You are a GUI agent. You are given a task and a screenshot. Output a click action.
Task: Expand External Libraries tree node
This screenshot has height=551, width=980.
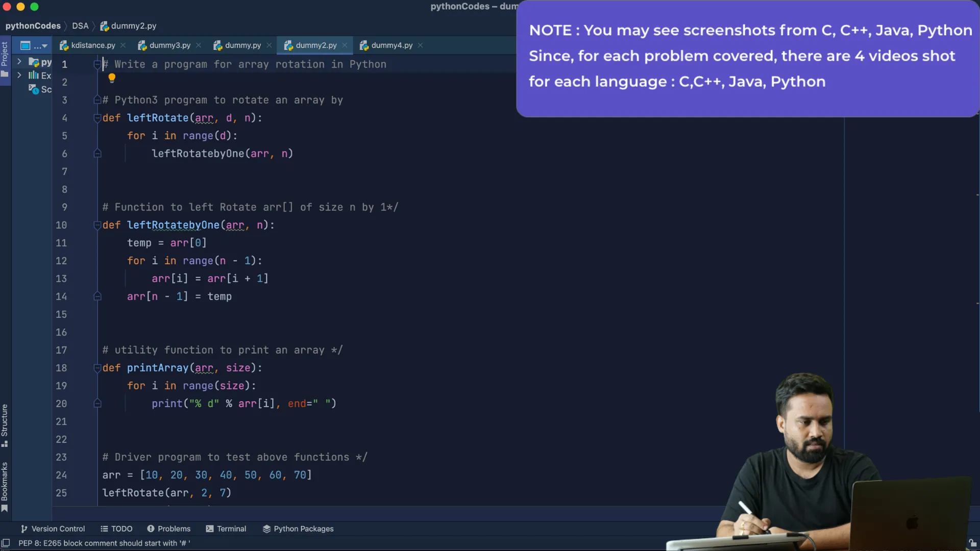pos(19,76)
